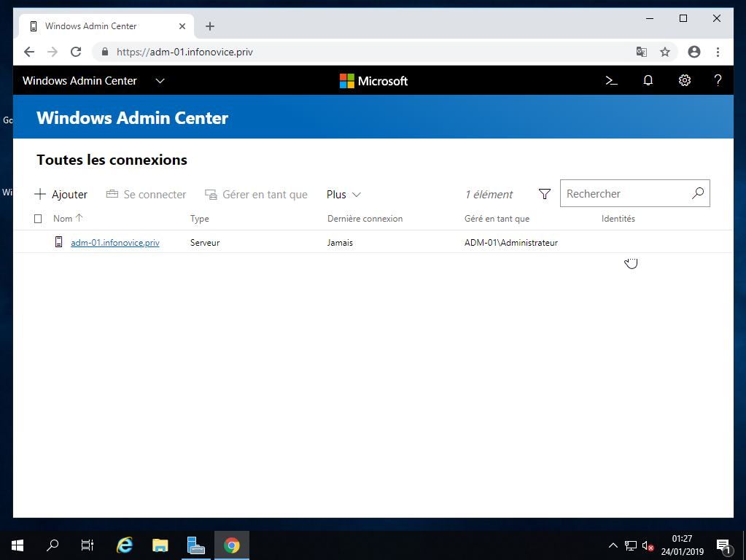The width and height of the screenshot is (746, 560).
Task: Tick the select-all checkbox beside Nom
Action: coord(39,219)
